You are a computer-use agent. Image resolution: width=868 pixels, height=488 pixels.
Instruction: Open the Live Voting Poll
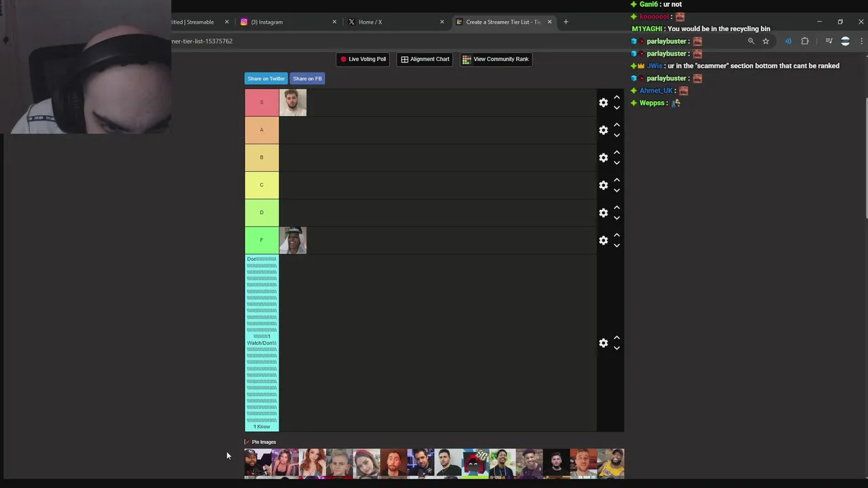pyautogui.click(x=363, y=59)
